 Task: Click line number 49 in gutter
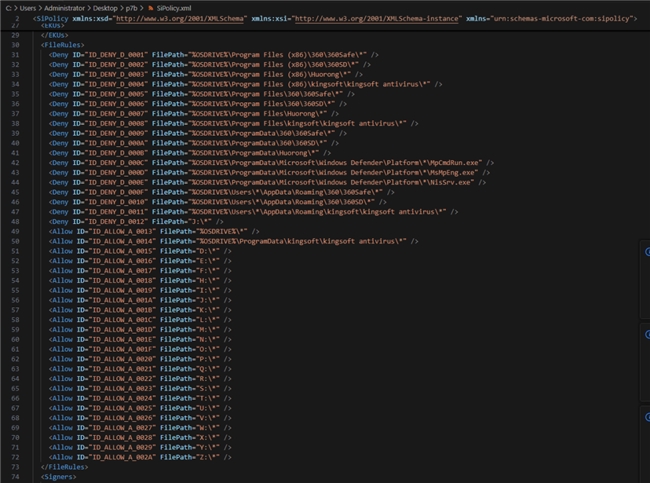(x=15, y=231)
